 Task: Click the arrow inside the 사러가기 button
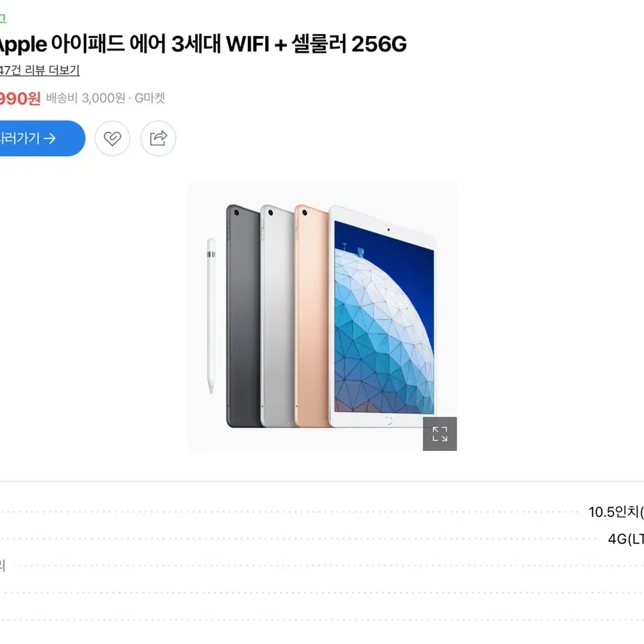[x=50, y=138]
